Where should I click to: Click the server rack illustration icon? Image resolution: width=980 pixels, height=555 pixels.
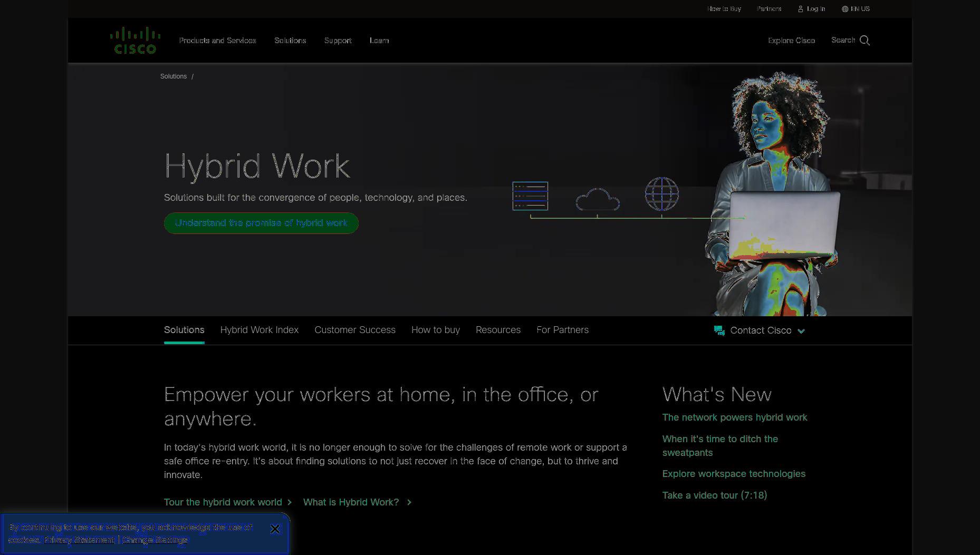tap(530, 196)
